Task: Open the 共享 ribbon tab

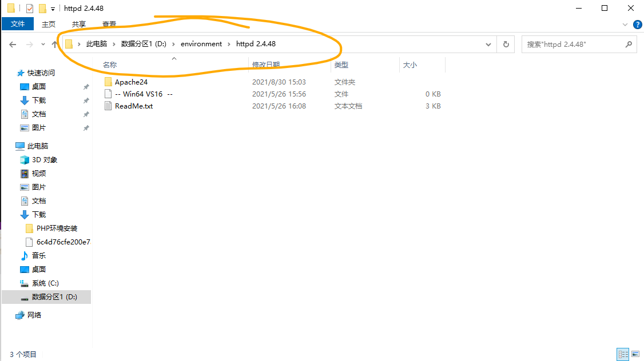Action: point(78,24)
